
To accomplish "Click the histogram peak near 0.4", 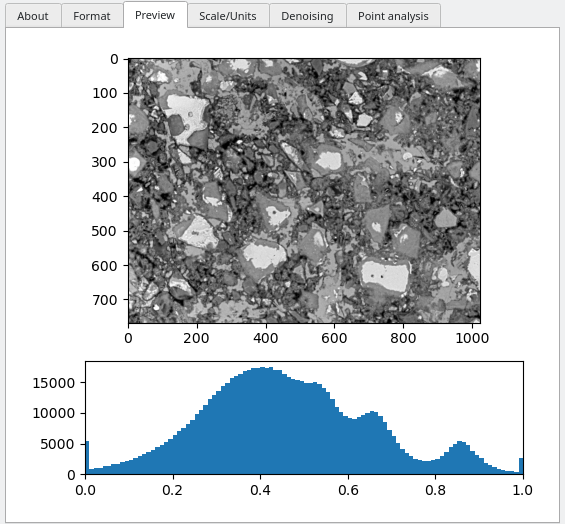I will tap(262, 369).
